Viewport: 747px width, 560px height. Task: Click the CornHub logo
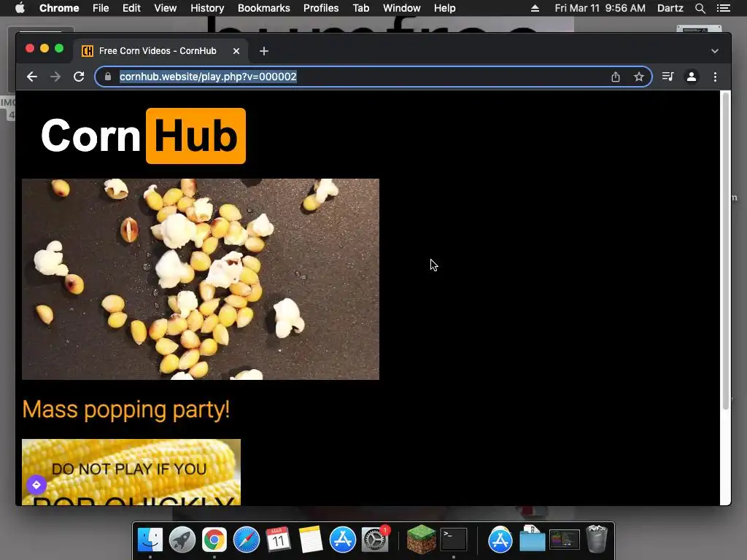click(x=144, y=136)
